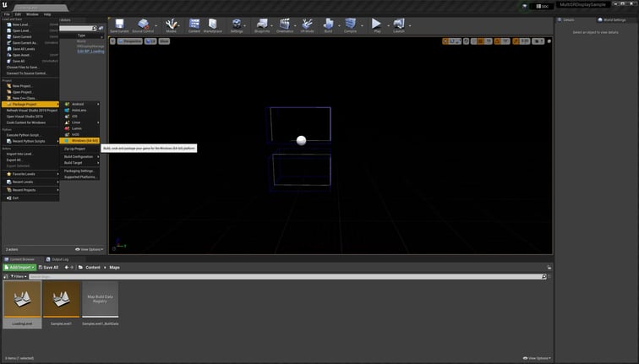Click the Content Browser search field
This screenshot has width=639, height=364.
tap(286, 276)
